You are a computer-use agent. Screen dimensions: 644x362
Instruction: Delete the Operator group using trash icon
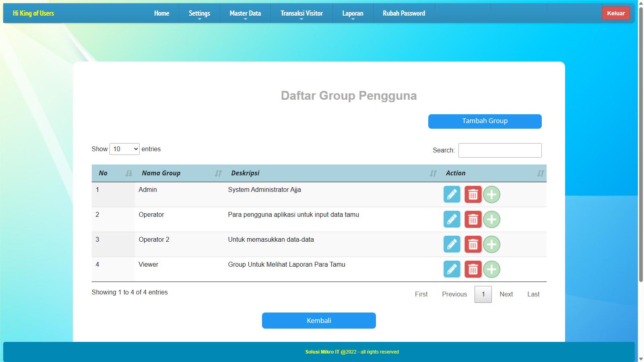click(473, 219)
